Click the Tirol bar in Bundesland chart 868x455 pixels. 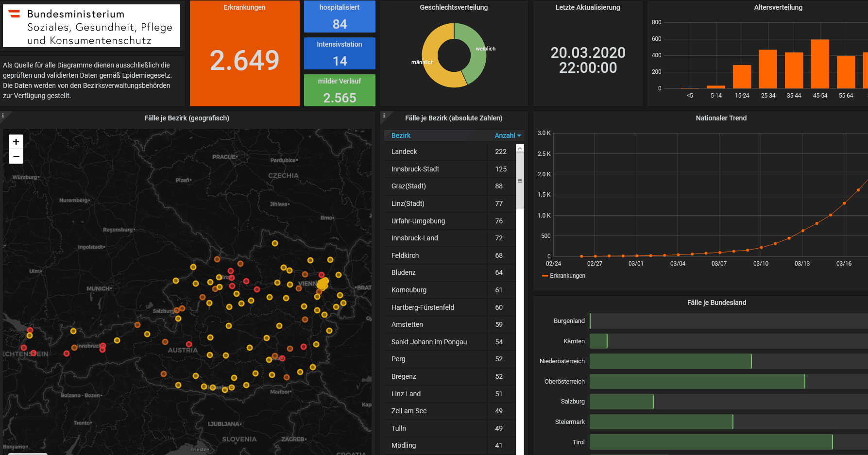[711, 442]
